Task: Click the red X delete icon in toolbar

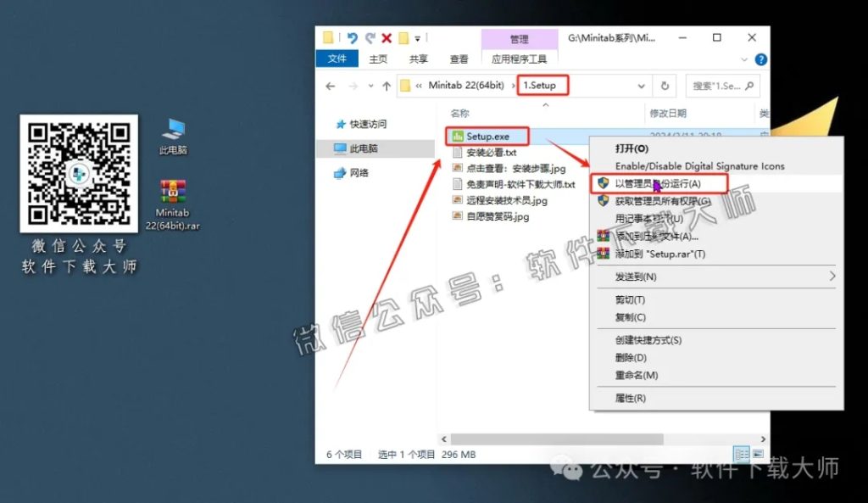Action: click(x=387, y=38)
